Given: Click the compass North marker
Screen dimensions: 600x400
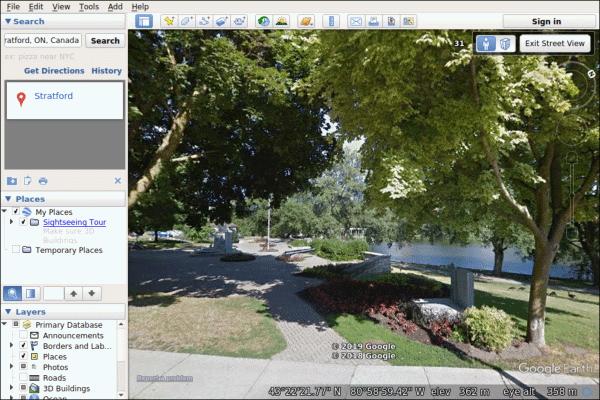Looking at the screenshot, I should 591,74.
